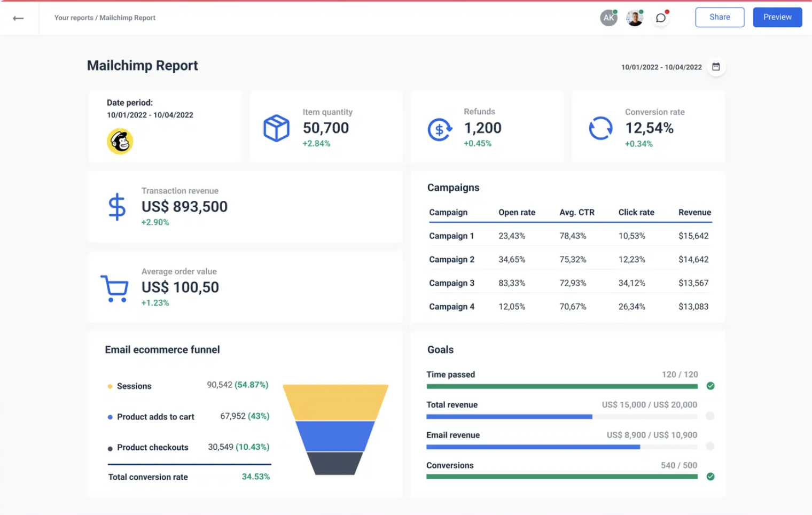This screenshot has height=515, width=812.
Task: Open the 10/01/2022 - 10/04/2022 date range selector
Action: click(x=661, y=67)
